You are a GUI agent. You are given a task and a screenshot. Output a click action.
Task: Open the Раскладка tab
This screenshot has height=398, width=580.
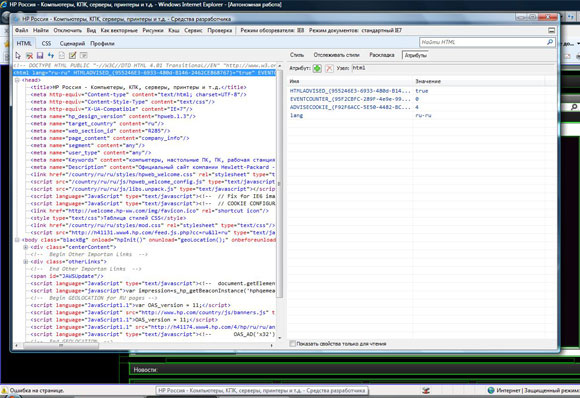coord(382,55)
